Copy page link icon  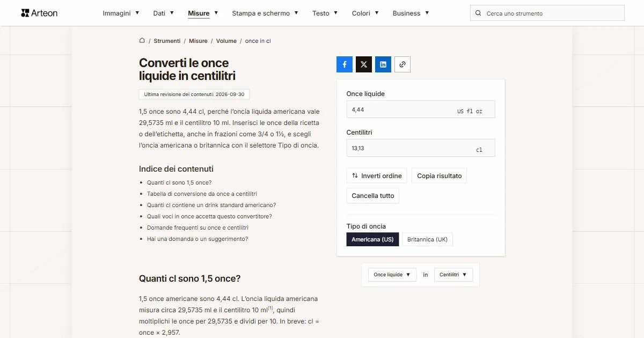[402, 64]
